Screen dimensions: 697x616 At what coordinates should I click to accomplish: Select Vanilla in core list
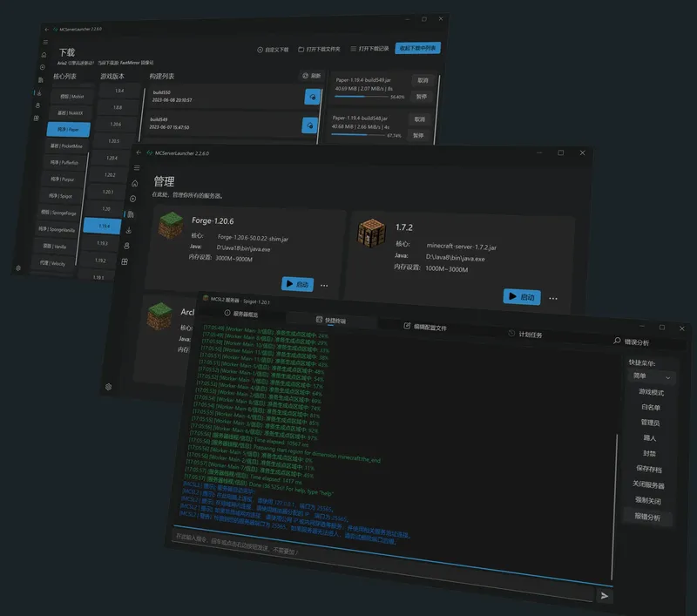click(55, 246)
